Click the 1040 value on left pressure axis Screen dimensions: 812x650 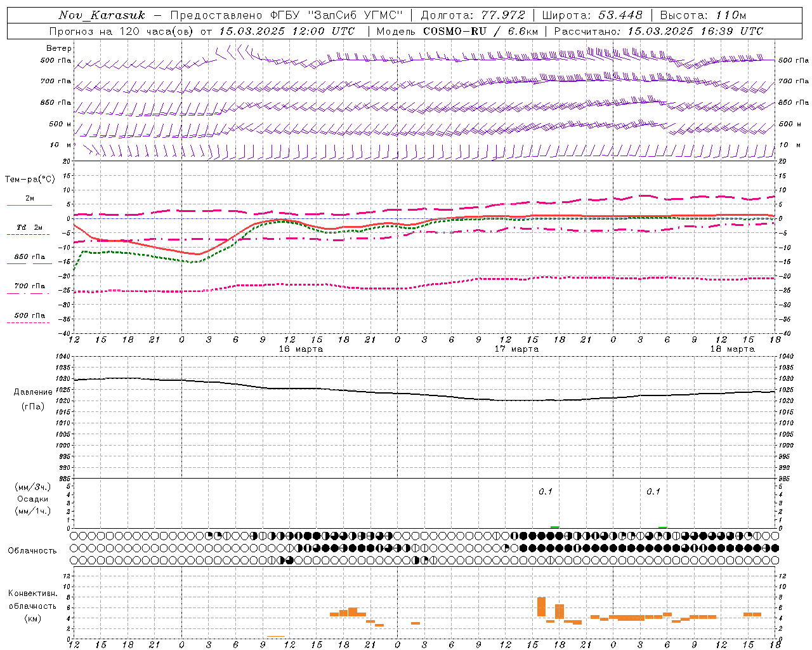[62, 357]
